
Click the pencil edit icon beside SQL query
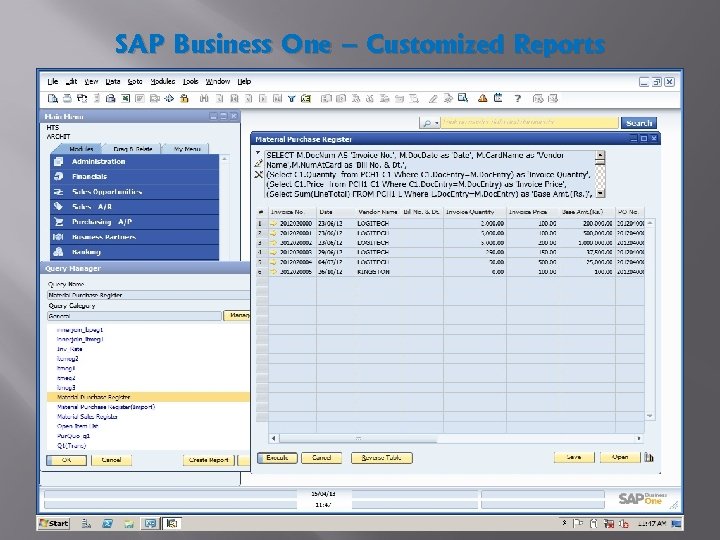tap(259, 163)
